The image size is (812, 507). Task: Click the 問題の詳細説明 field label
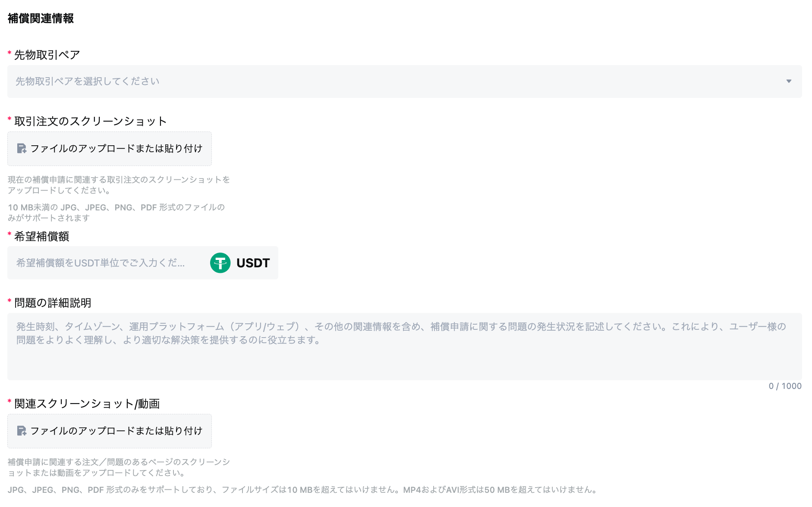53,303
